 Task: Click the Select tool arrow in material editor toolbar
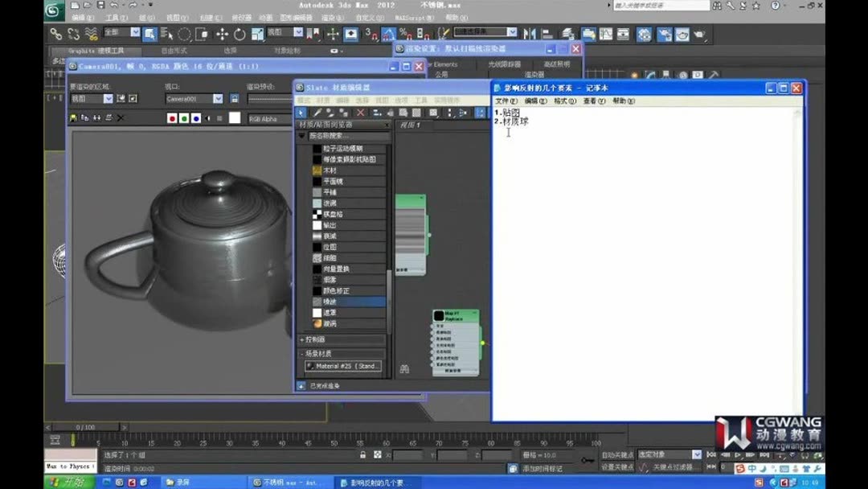point(300,112)
